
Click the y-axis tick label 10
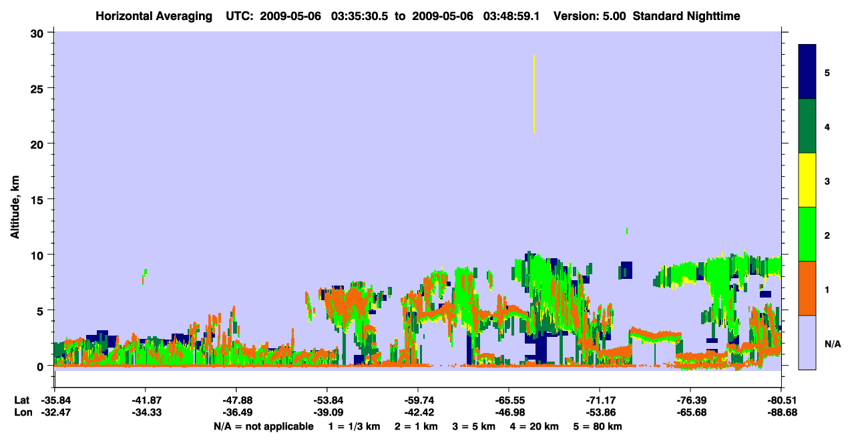pos(38,255)
